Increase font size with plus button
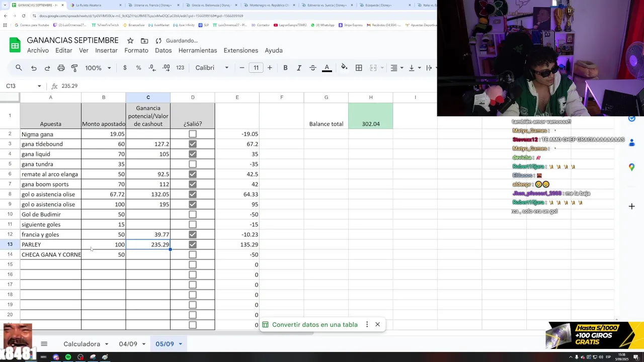This screenshot has width=644, height=362. (270, 68)
